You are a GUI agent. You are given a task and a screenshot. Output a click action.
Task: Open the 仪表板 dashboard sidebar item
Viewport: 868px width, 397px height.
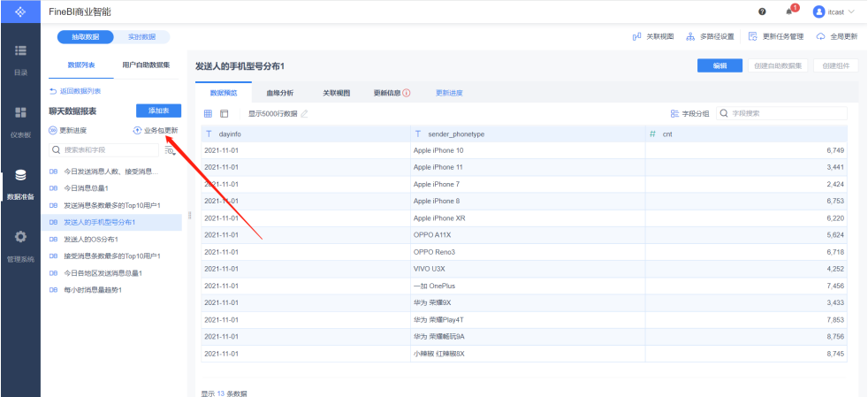20,122
